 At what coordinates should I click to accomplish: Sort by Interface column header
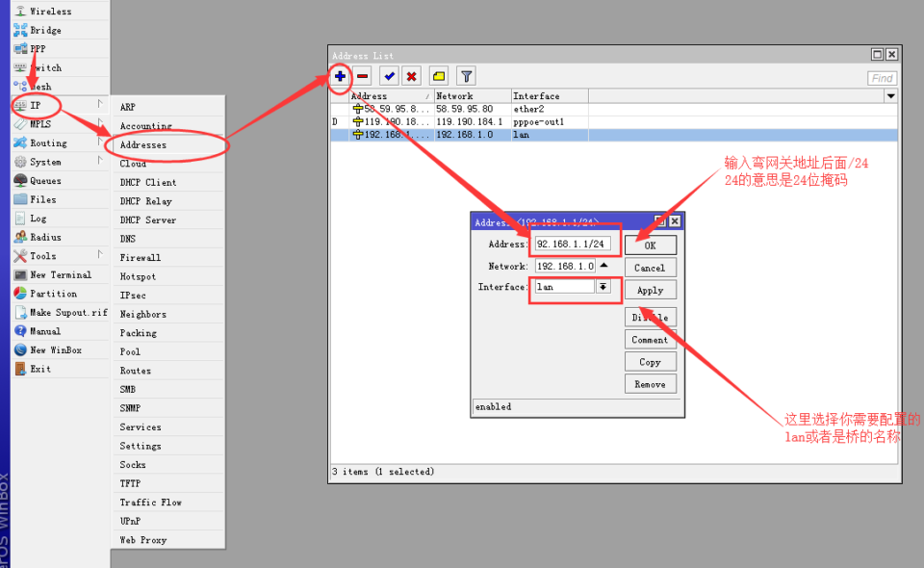tap(550, 96)
